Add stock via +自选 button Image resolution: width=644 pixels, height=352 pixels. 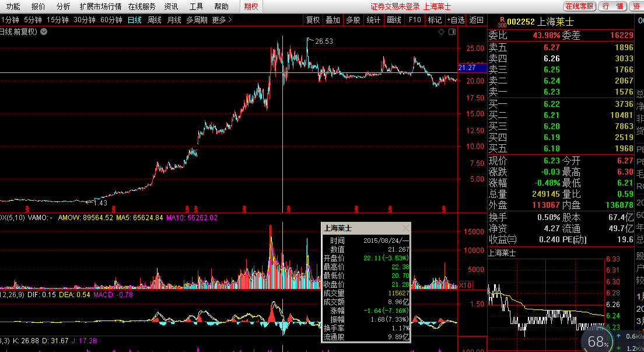pos(456,20)
